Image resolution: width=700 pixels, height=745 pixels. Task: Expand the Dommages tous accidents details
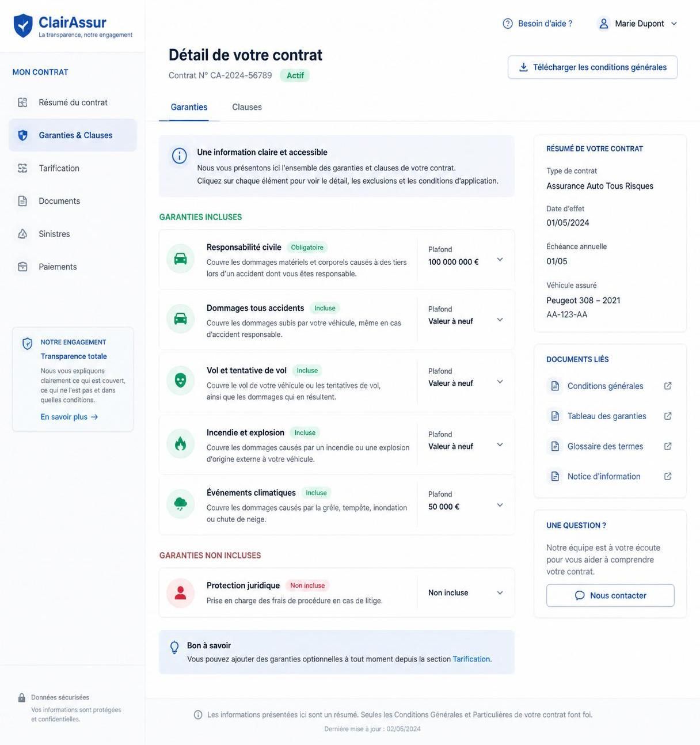pyautogui.click(x=500, y=320)
